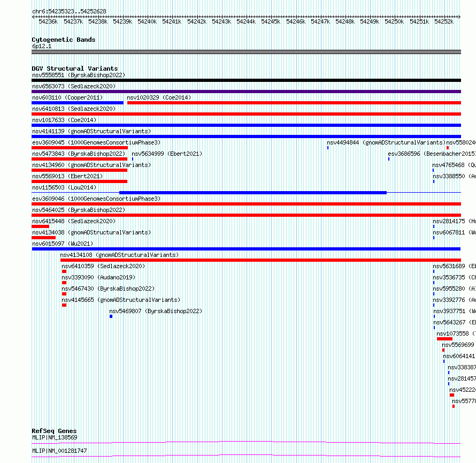Select nsv4134960 (gnomADStructuralVariants) label

tap(91, 165)
